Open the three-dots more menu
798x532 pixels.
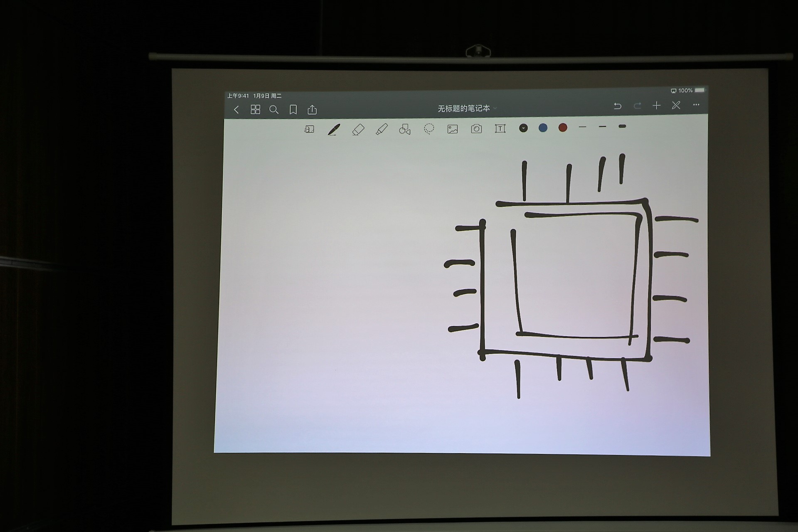click(696, 105)
